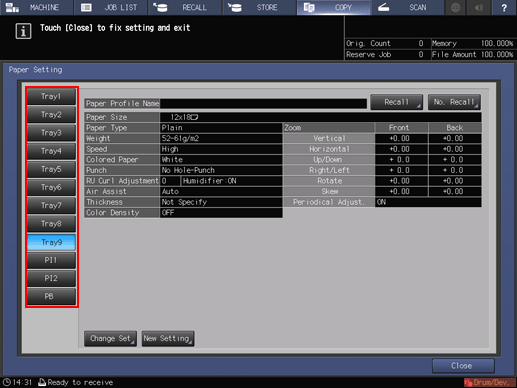517x388 pixels.
Task: Open the Recall profile list
Action: click(x=396, y=102)
